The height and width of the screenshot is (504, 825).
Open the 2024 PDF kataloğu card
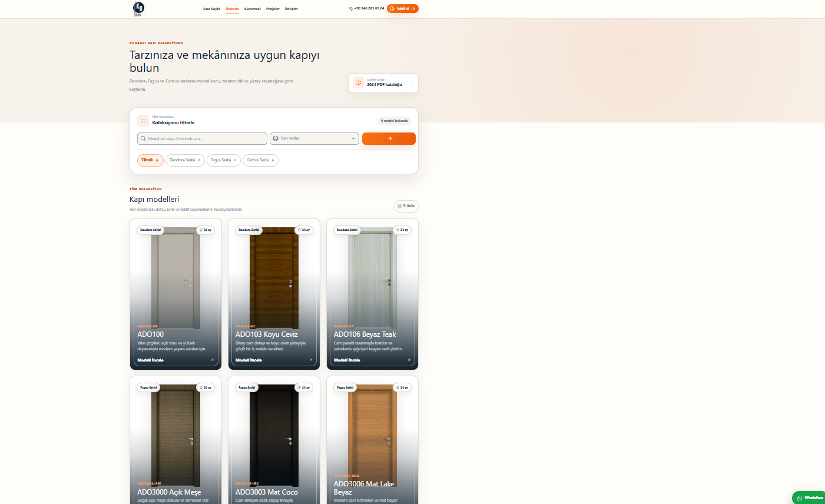point(383,83)
